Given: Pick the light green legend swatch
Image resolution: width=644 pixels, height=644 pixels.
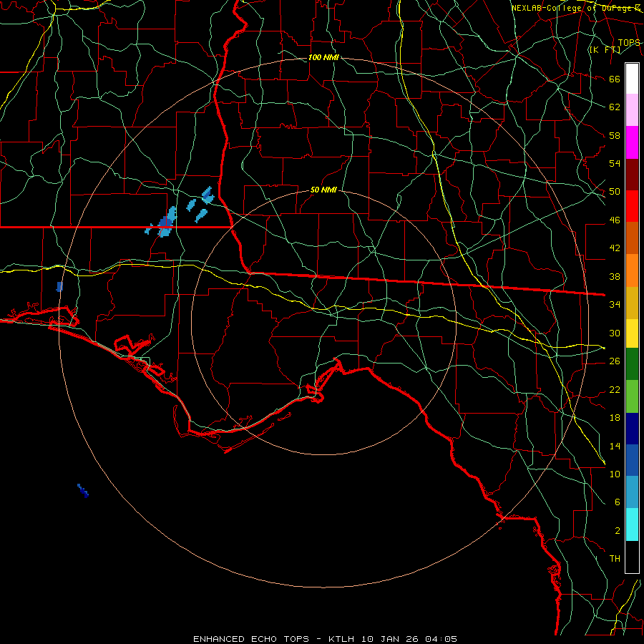Looking at the screenshot, I should point(632,396).
